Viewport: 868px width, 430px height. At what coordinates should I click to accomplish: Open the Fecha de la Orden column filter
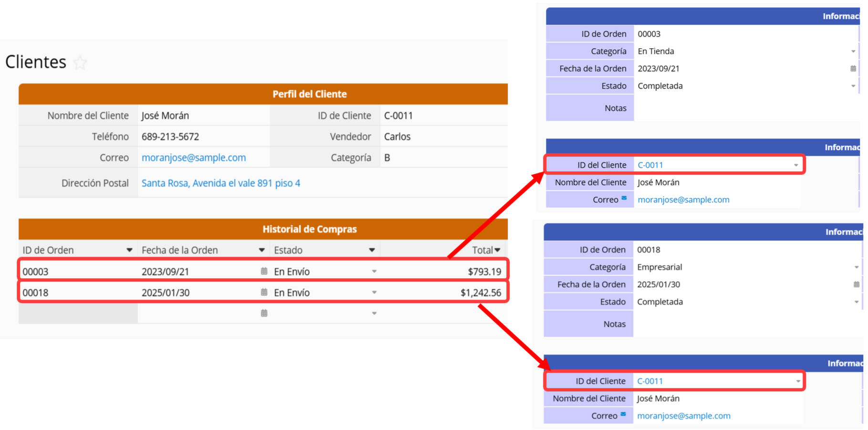(x=261, y=250)
